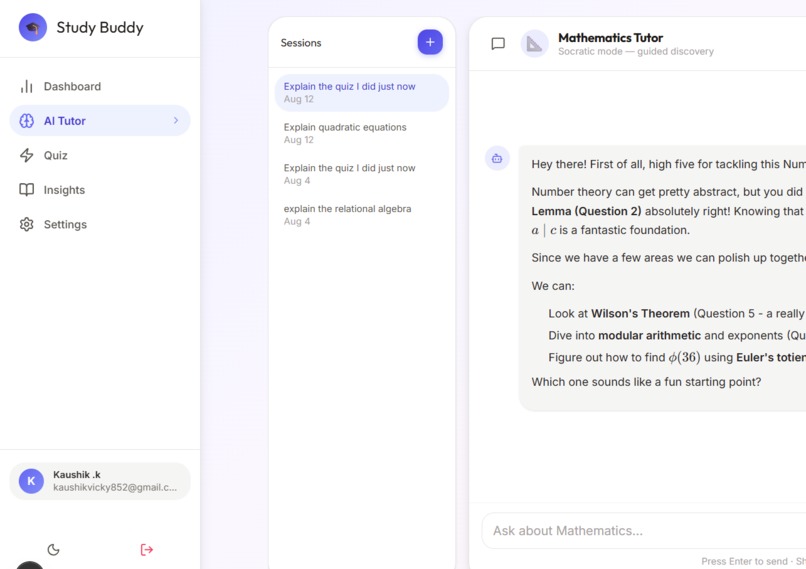Screen dimensions: 806x569
Task: Click the Euler's totient suggestion line
Action: click(x=676, y=358)
